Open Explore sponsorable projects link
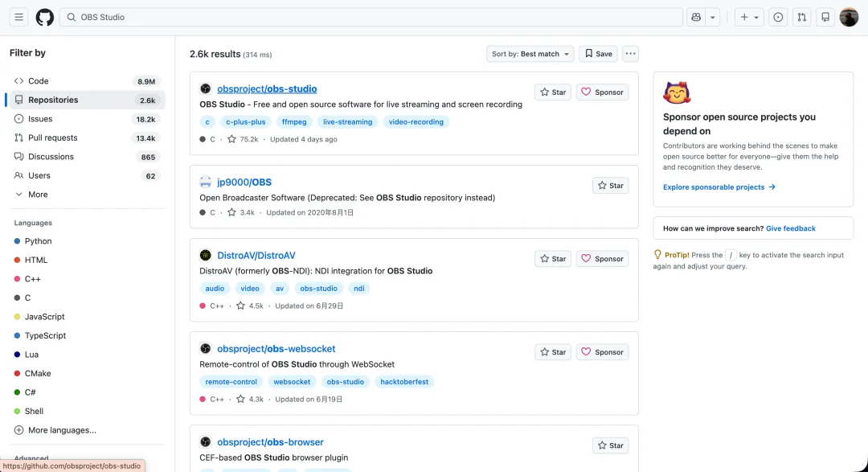868x472 pixels. point(719,187)
